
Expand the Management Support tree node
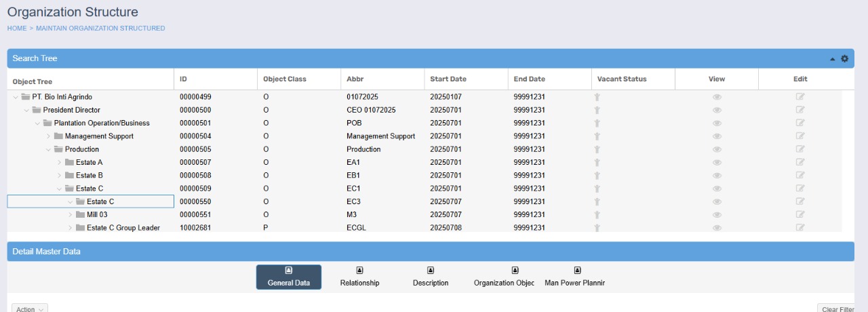pos(48,136)
